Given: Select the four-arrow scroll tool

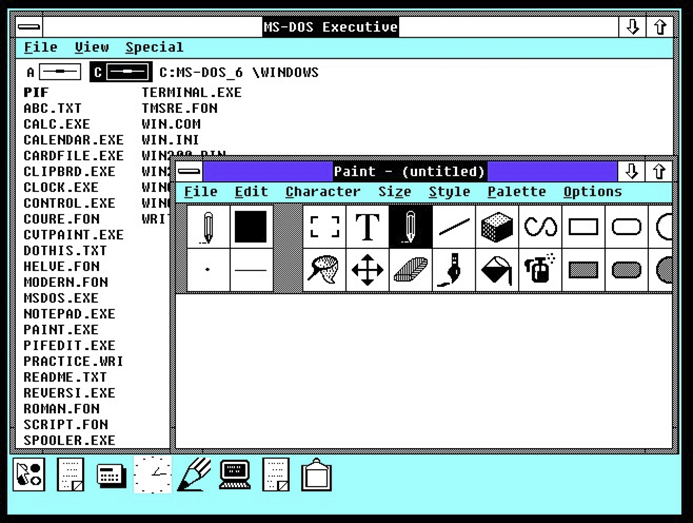Looking at the screenshot, I should pyautogui.click(x=368, y=270).
